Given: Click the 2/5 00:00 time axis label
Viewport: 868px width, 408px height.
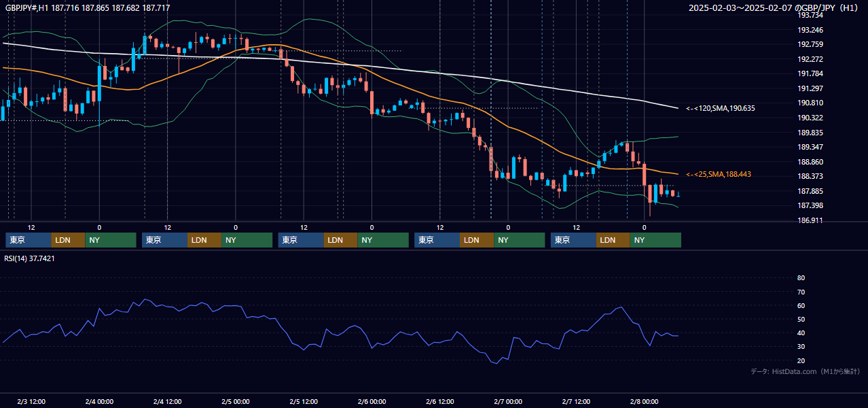Looking at the screenshot, I should point(236,402).
